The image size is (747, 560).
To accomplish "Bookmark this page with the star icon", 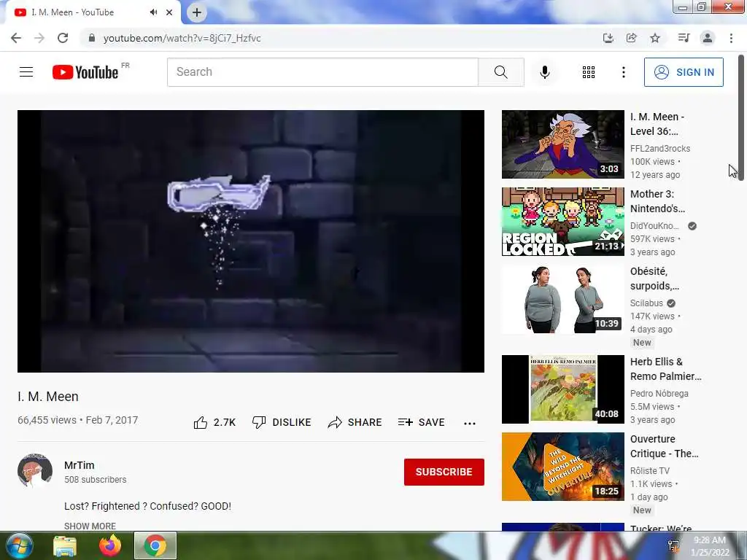I will point(655,38).
